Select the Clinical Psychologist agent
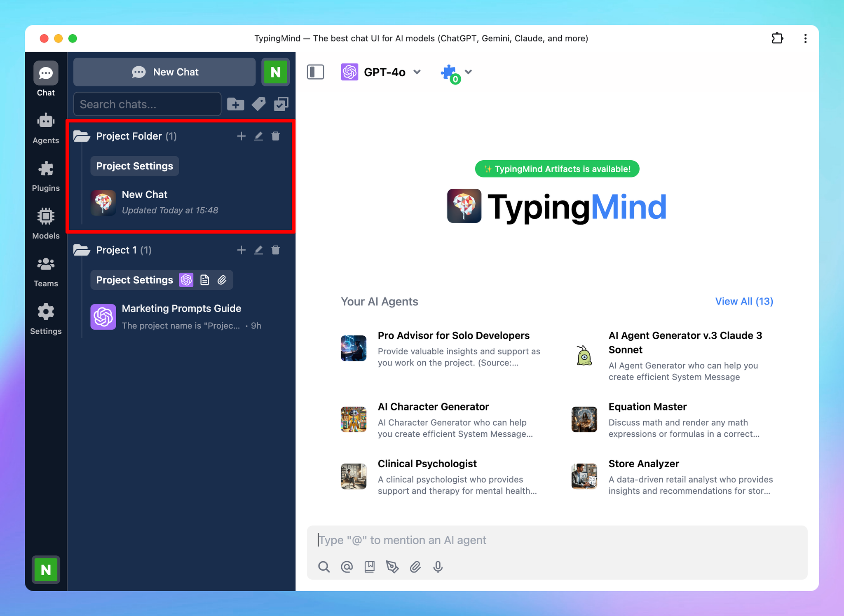This screenshot has width=844, height=616. pyautogui.click(x=441, y=477)
